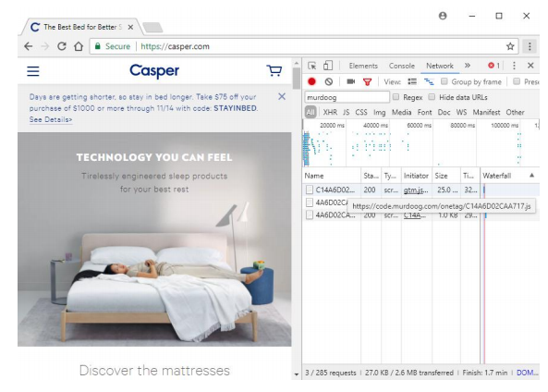Show more DevTools tabs chevron
The image size is (548, 392).
point(468,66)
